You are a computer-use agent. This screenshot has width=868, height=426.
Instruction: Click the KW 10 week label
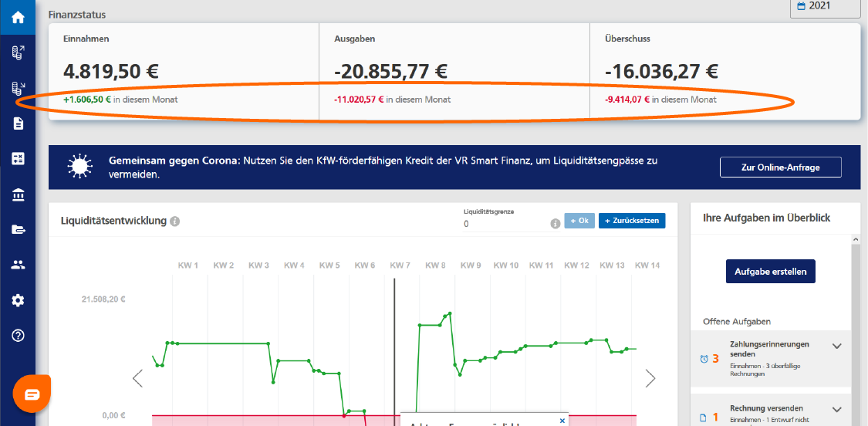pos(506,265)
